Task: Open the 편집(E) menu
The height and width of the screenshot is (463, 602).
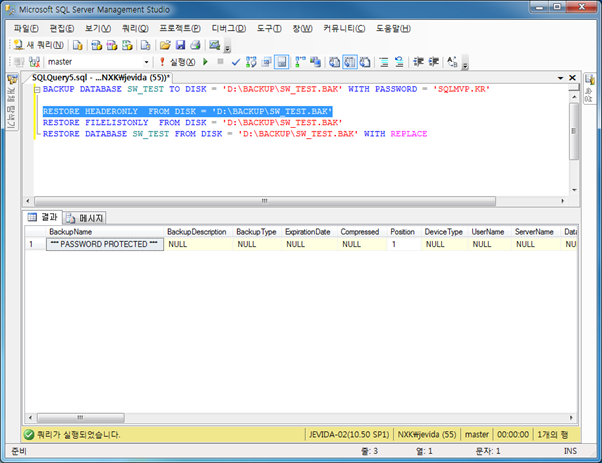Action: tap(61, 28)
